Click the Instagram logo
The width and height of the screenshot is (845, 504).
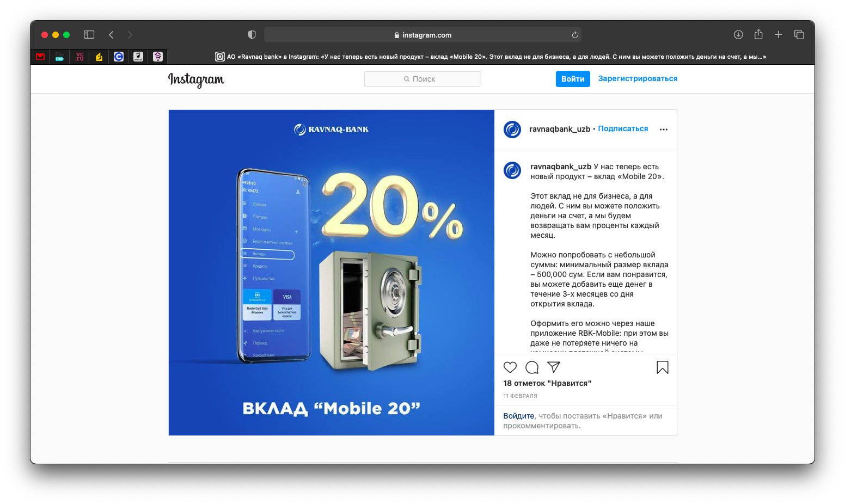point(196,79)
